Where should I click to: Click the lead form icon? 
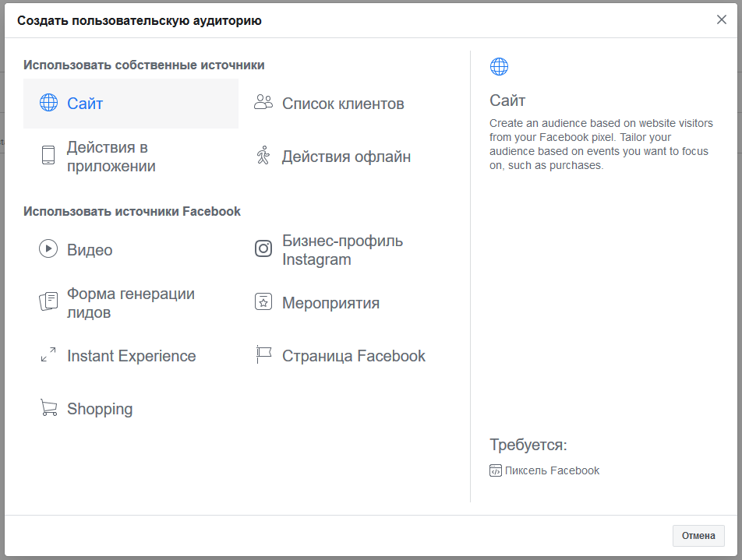(48, 302)
